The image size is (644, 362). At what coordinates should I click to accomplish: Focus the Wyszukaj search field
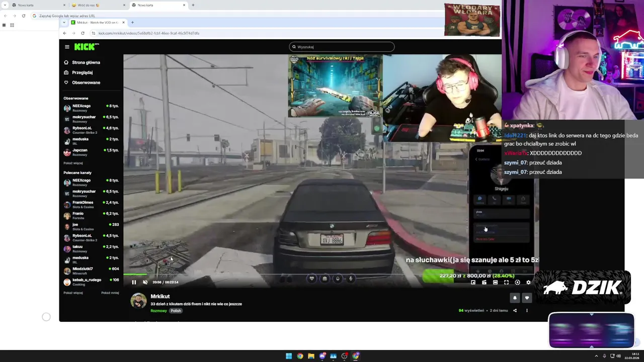click(342, 47)
